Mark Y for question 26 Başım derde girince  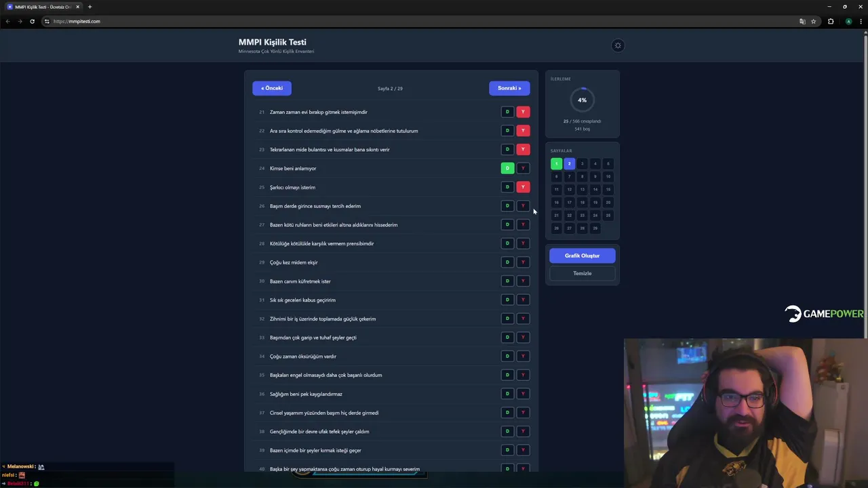point(523,206)
